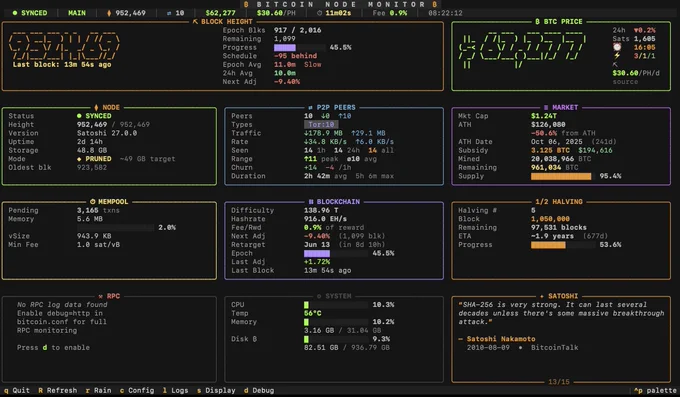Click 'Oct 06, 2025' ATH date

[556, 142]
